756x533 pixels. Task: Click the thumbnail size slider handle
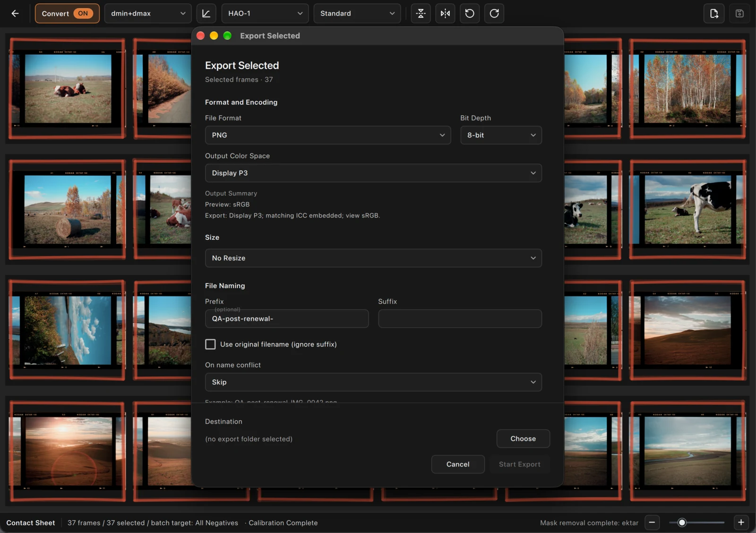pos(682,523)
